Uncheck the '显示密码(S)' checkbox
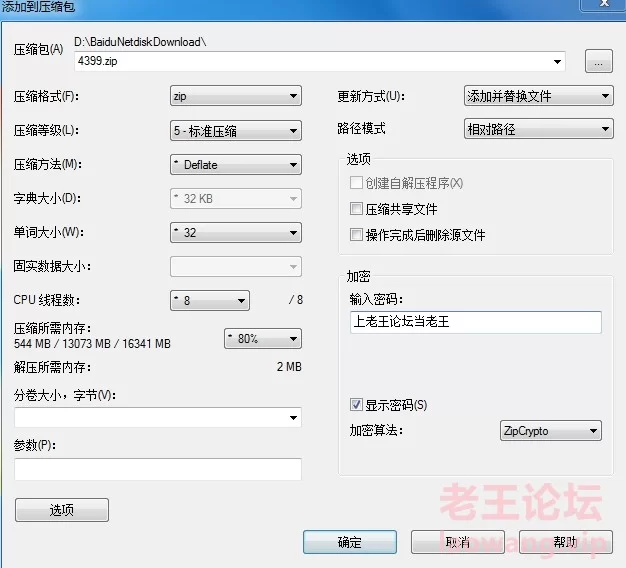Image resolution: width=626 pixels, height=568 pixels. point(356,404)
